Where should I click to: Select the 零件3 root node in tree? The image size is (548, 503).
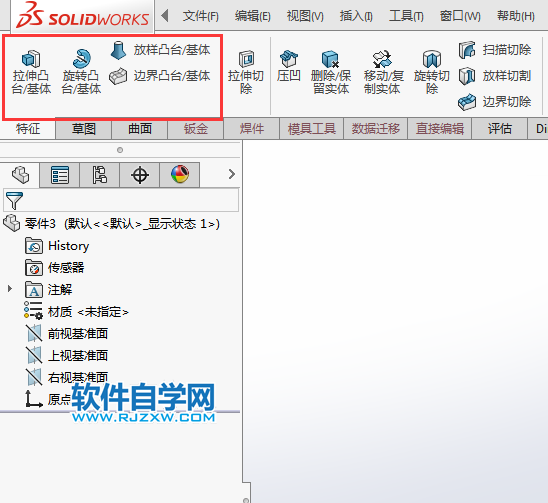coord(111,223)
